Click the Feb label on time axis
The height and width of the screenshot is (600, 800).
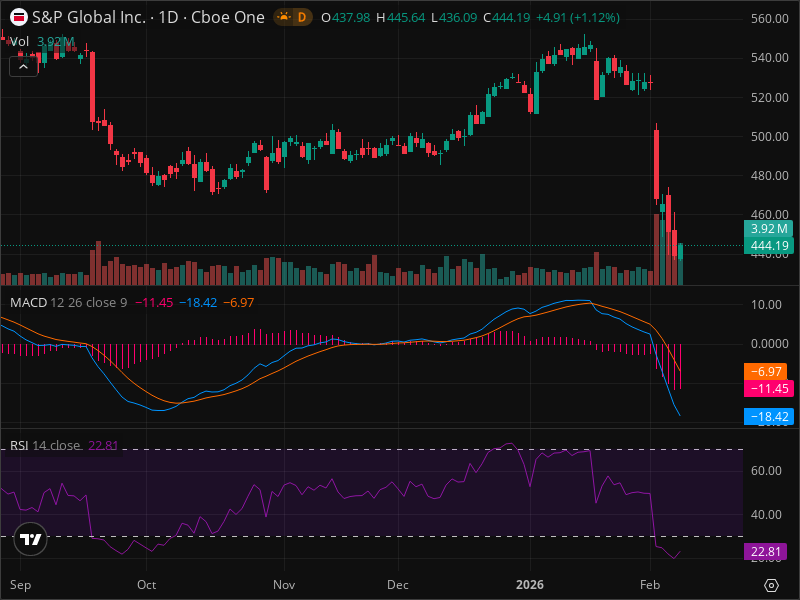point(650,585)
